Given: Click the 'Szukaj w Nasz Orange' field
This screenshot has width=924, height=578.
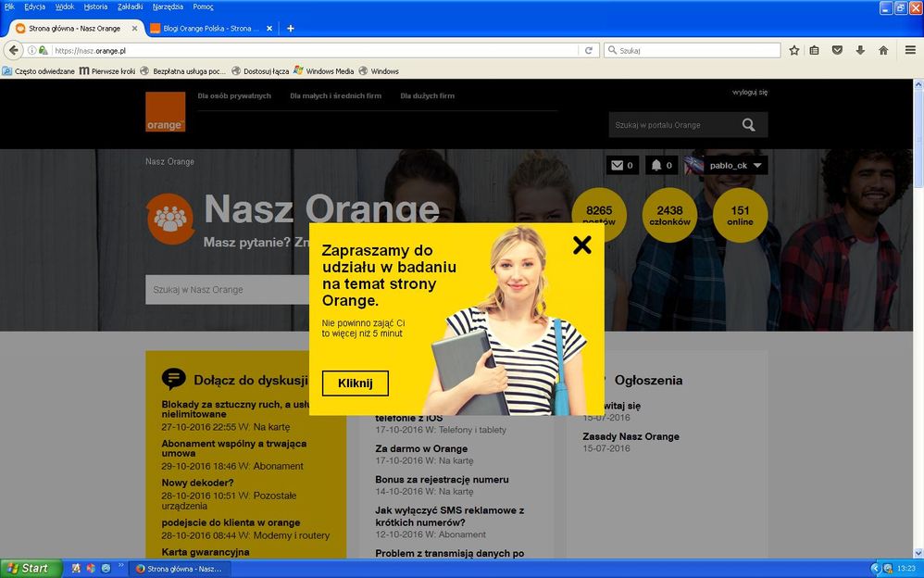Looking at the screenshot, I should pyautogui.click(x=227, y=290).
